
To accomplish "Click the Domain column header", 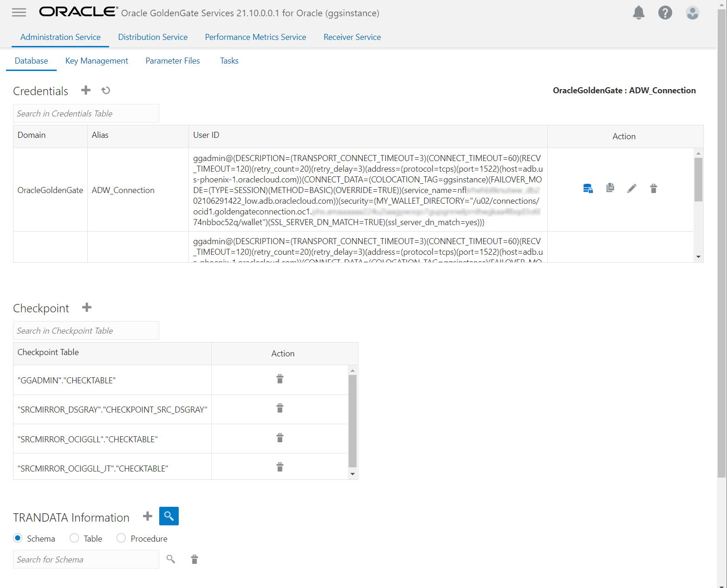I will tap(50, 136).
